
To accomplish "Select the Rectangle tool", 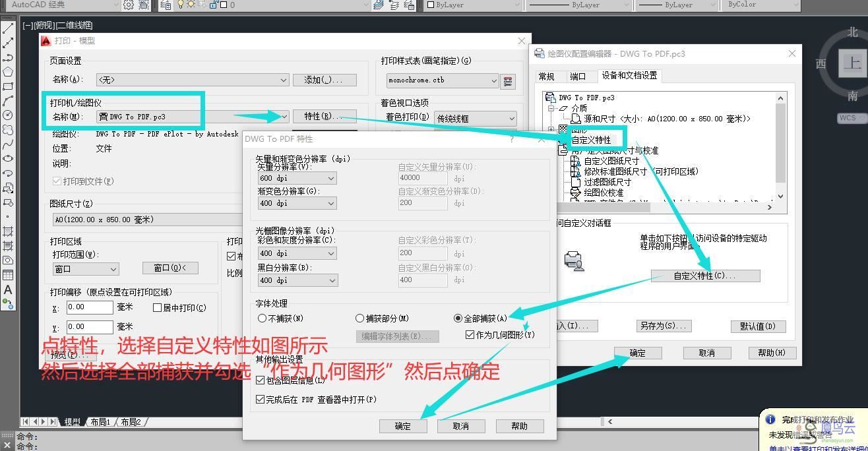I will pos(8,86).
